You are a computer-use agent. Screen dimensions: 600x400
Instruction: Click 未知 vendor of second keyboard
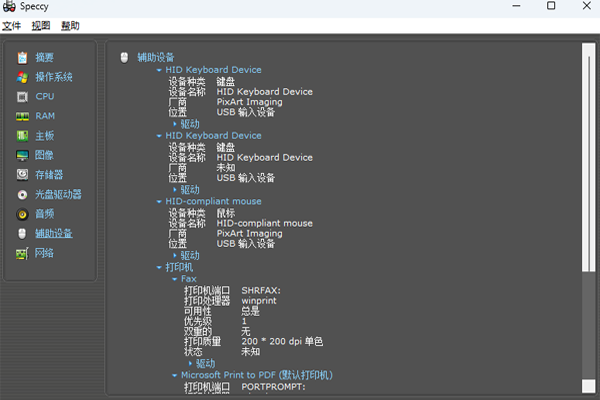(226, 168)
